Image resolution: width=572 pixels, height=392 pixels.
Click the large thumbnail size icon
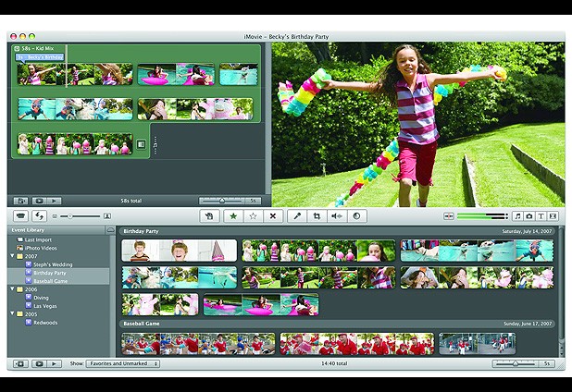107,216
